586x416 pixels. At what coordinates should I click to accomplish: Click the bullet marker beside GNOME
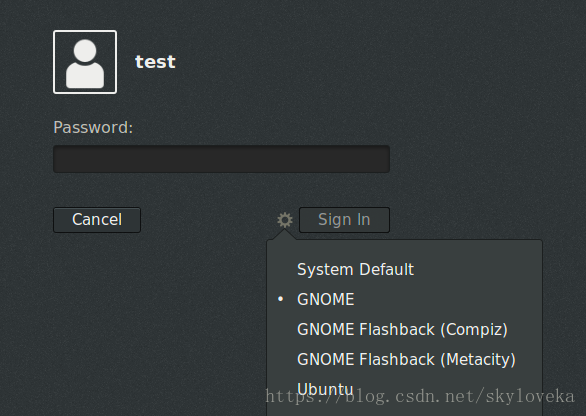pyautogui.click(x=281, y=299)
